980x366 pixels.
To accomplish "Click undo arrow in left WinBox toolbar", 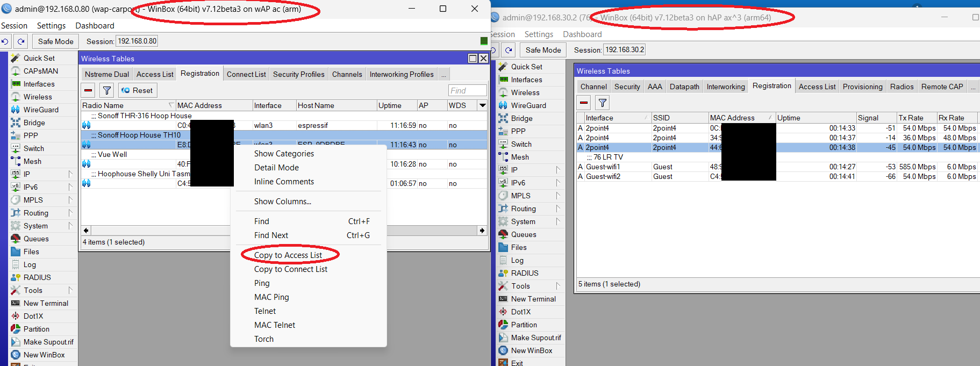I will click(x=5, y=41).
